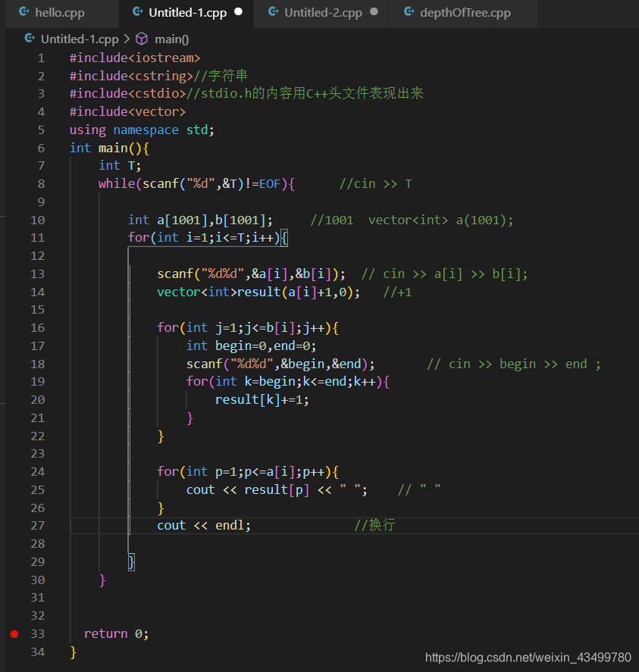The width and height of the screenshot is (639, 672).
Task: Click the highlighted closing brace on line 29
Action: tap(131, 562)
